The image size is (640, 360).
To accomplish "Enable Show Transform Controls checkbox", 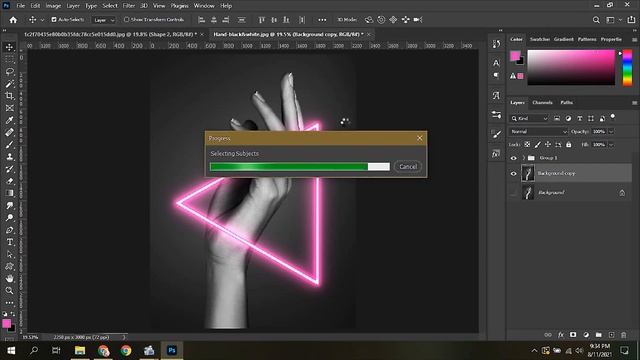I will (126, 20).
